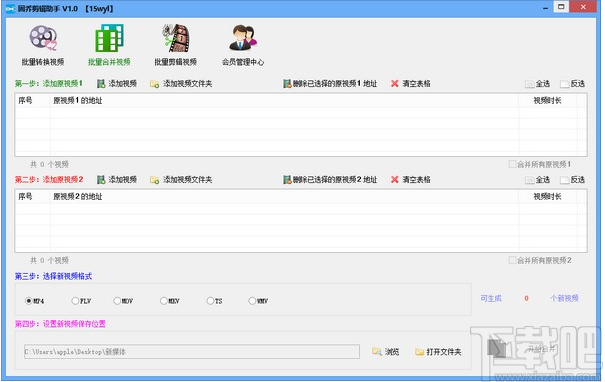Screen dimensions: 605x382
Task: Maximize the window
Action: (x=561, y=7)
